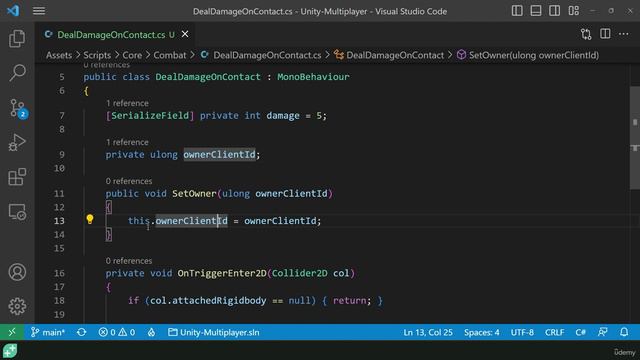
Task: Open the Explorer view in activity bar
Action: click(x=17, y=38)
